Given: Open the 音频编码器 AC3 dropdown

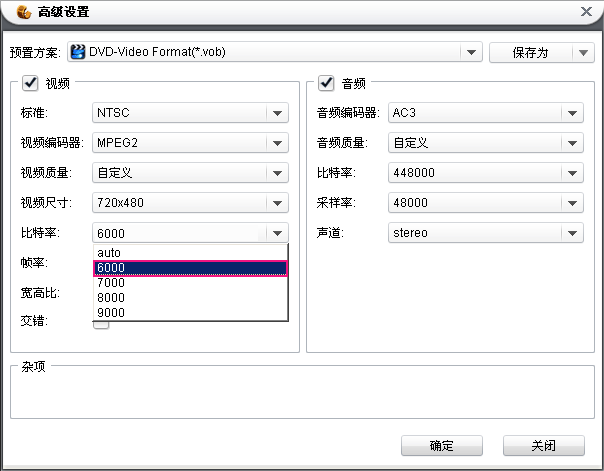Looking at the screenshot, I should tap(571, 113).
